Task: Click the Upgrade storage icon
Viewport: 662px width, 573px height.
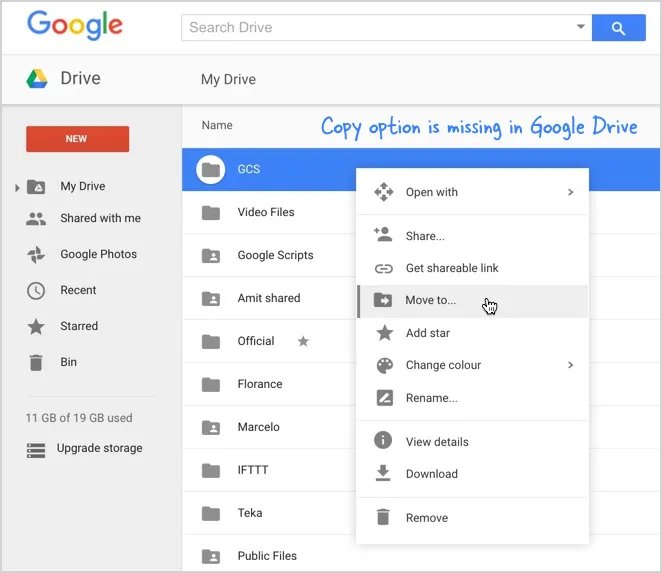Action: [x=36, y=449]
